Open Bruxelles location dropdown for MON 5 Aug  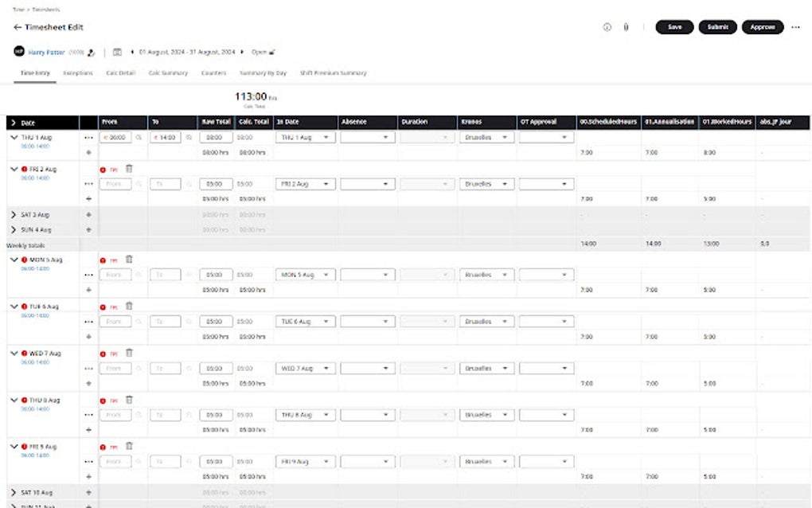pos(486,275)
